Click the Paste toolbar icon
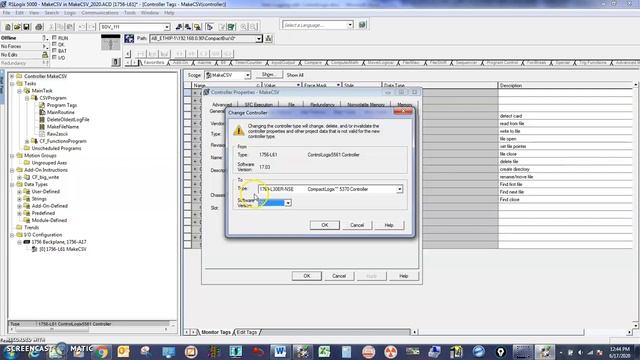This screenshot has width=640, height=360. point(70,27)
